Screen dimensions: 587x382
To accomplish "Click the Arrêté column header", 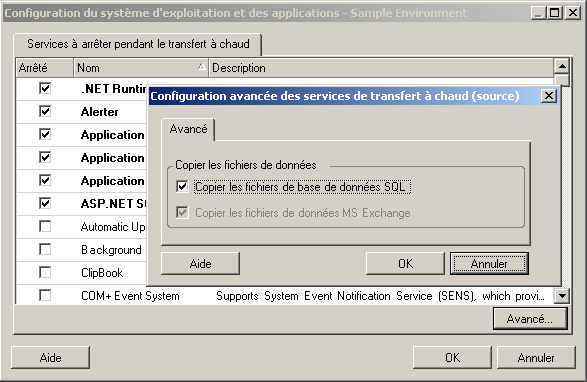I will point(45,68).
